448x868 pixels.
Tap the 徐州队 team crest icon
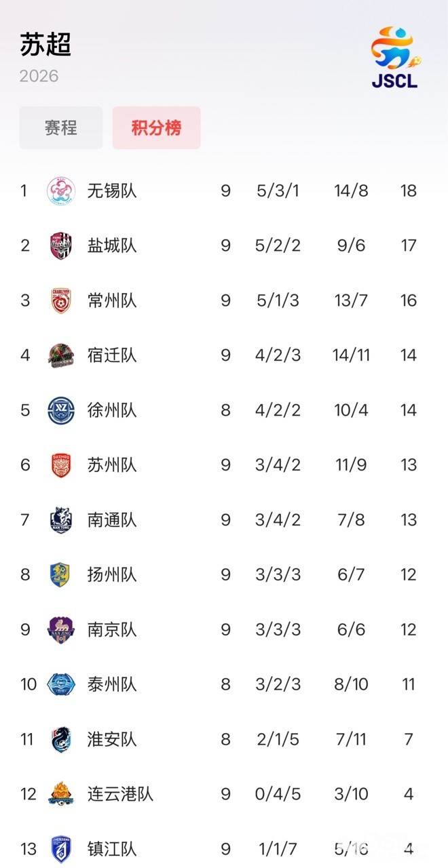click(x=61, y=410)
